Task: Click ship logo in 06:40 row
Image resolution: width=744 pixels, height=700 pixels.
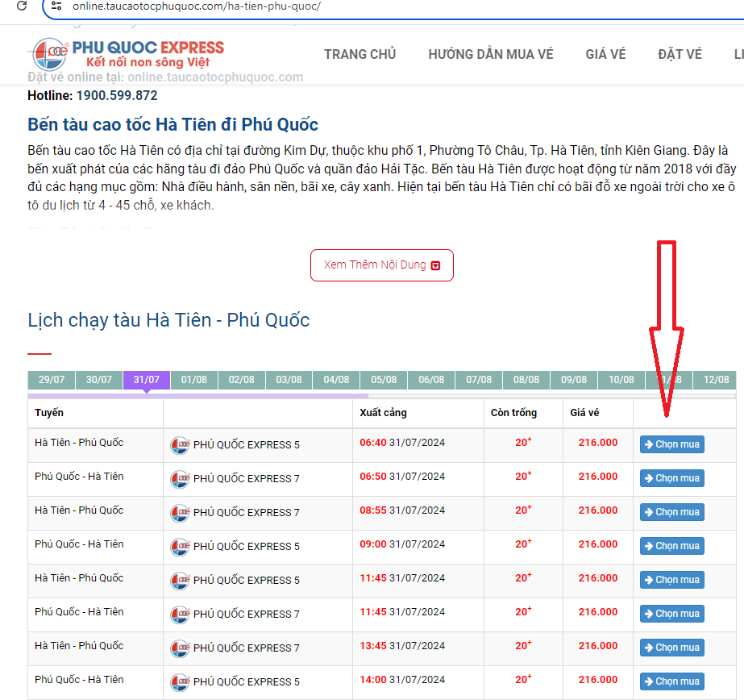Action: coord(180,444)
